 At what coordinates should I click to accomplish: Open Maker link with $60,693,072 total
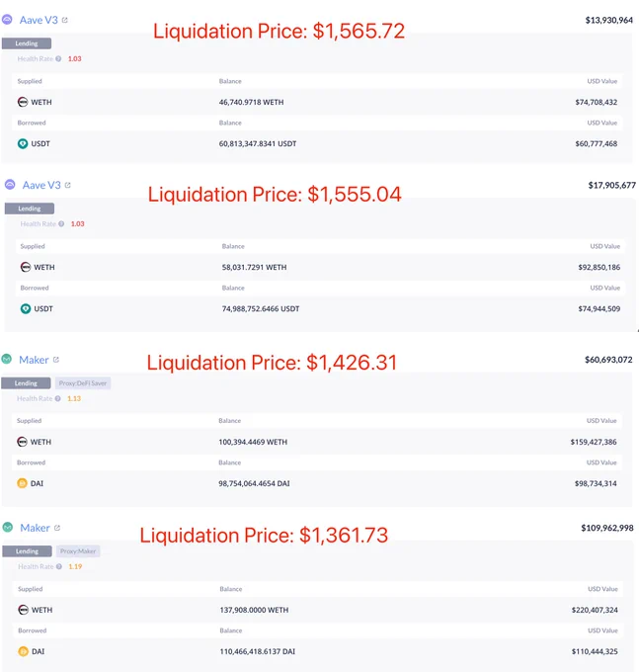point(34,360)
